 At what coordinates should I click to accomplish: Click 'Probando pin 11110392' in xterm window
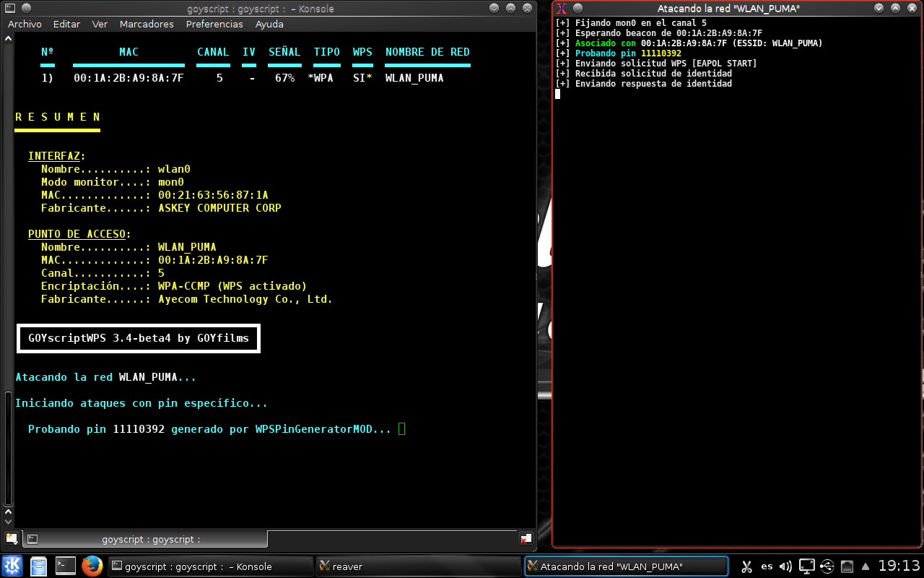pos(618,53)
